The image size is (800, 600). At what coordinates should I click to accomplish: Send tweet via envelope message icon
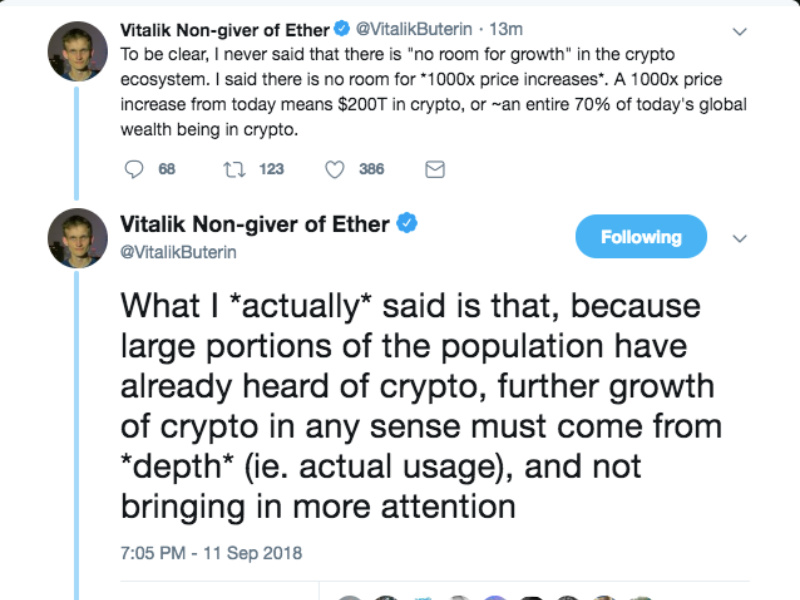click(435, 169)
